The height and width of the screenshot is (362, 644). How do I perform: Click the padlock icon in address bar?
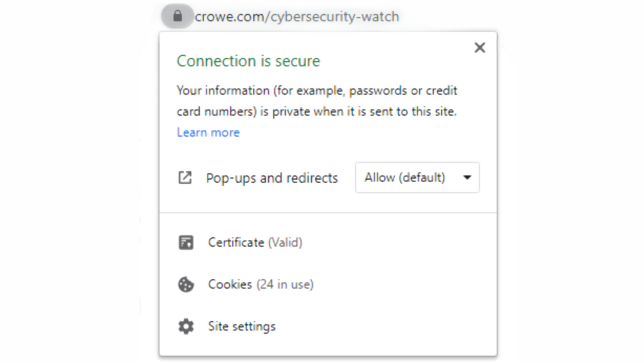(x=178, y=16)
